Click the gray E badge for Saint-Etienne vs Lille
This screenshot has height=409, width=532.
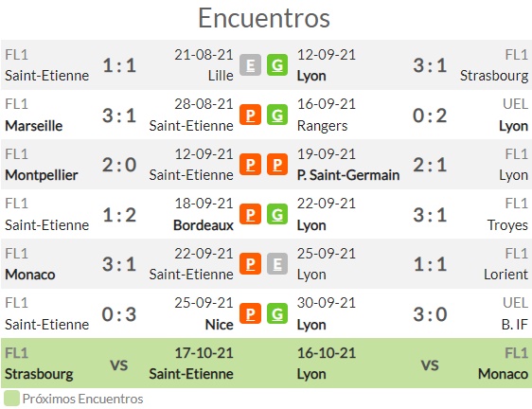pyautogui.click(x=250, y=64)
